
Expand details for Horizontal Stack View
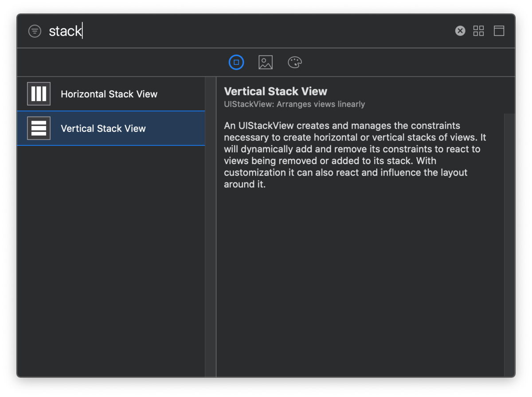109,94
